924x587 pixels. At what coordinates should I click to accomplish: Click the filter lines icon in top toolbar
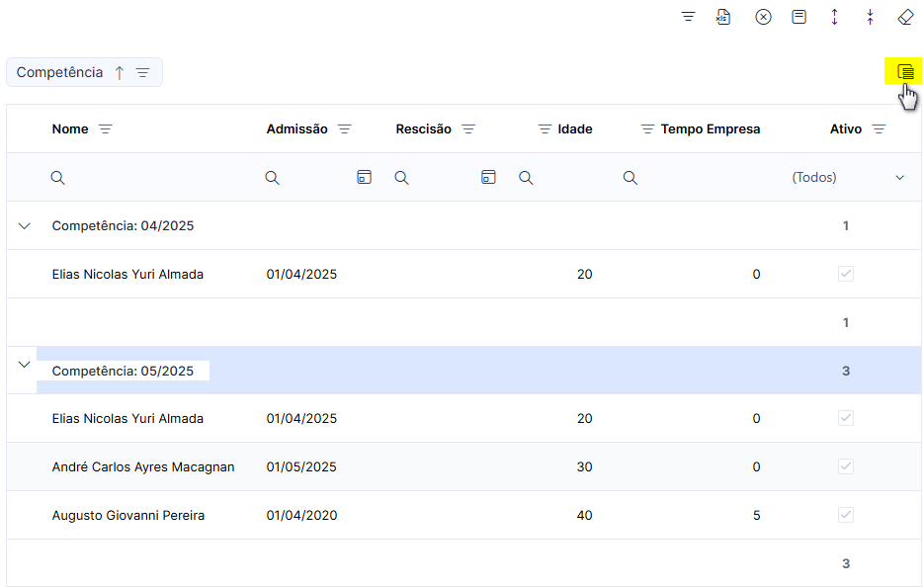coord(688,17)
